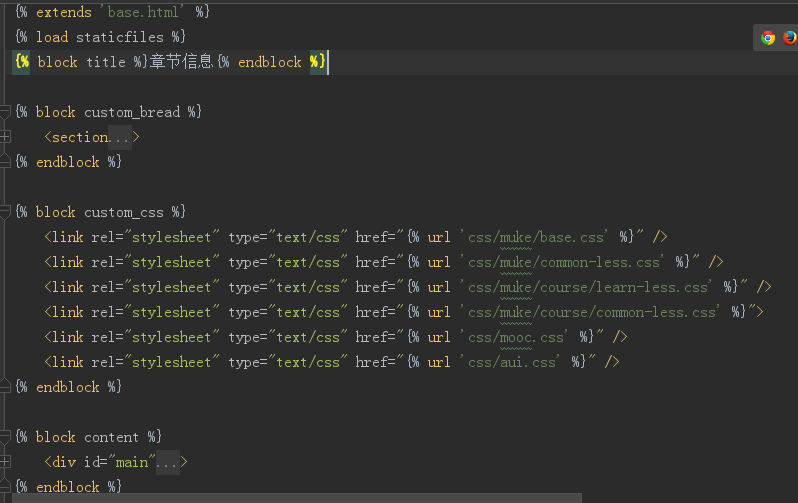Click 'custom_css' block name

pos(124,212)
